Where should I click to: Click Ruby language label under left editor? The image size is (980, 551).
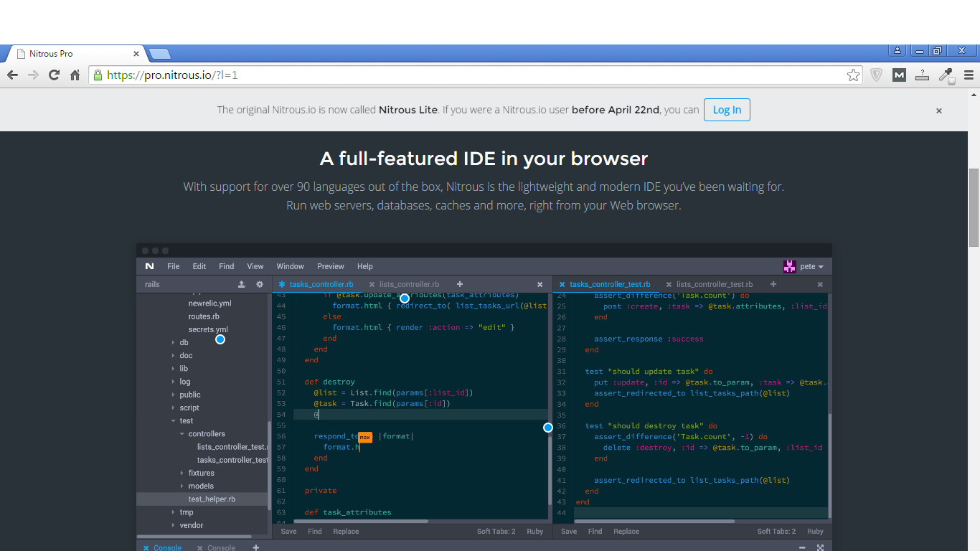coord(535,532)
